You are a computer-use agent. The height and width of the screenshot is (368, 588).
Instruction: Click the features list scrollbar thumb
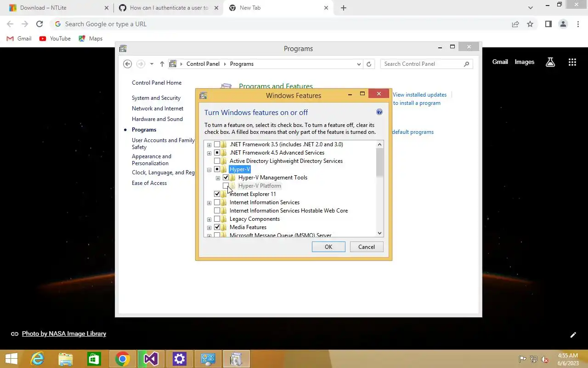tap(379, 162)
